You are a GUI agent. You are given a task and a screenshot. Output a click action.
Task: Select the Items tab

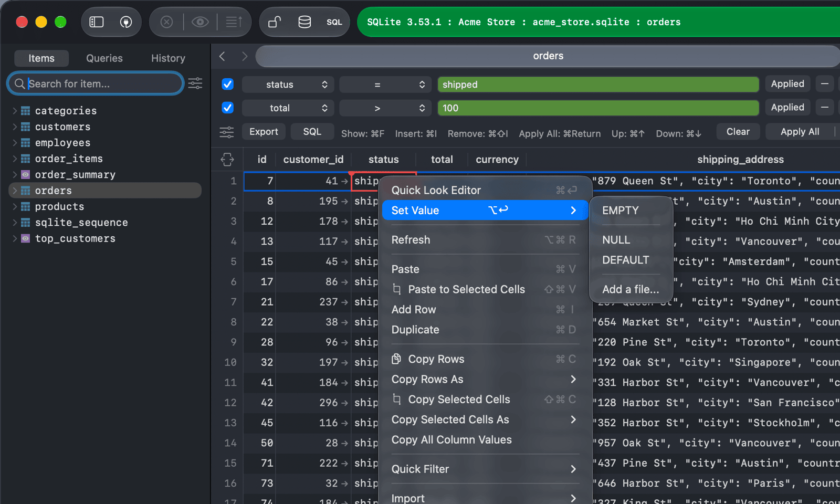point(41,58)
